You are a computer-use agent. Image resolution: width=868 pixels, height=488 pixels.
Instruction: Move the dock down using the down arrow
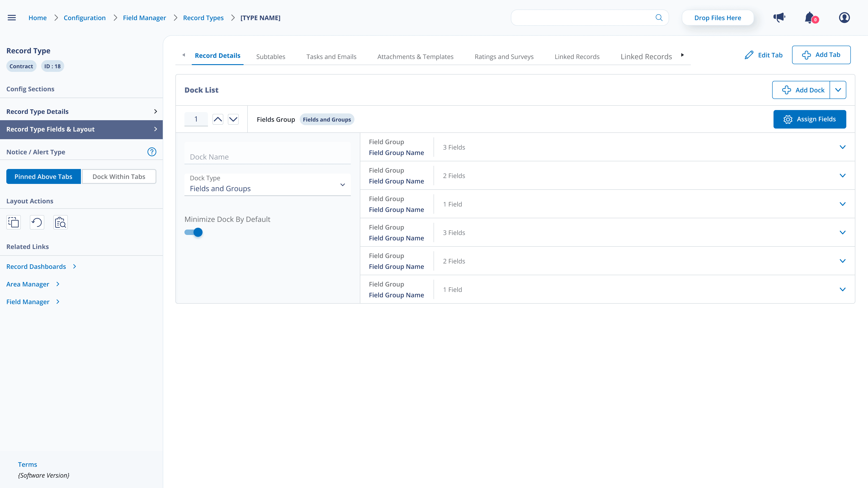[x=233, y=119]
